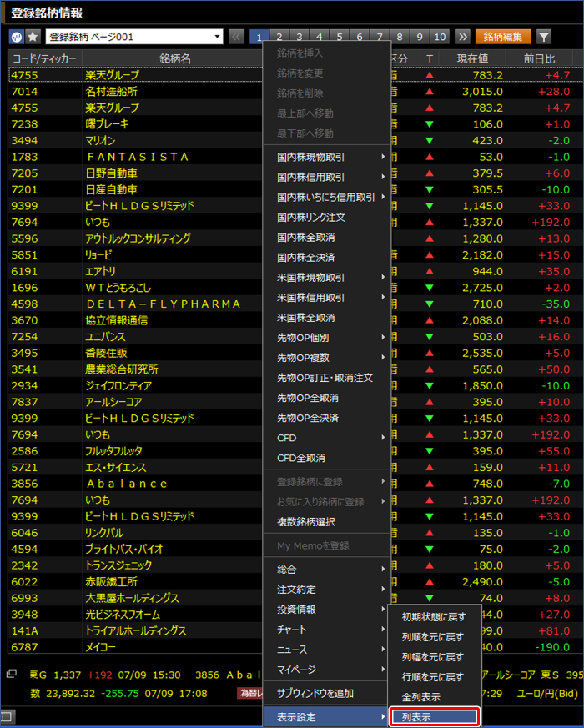The image size is (584, 728).
Task: Choose 行順を元に戻す in submenu
Action: point(435,677)
